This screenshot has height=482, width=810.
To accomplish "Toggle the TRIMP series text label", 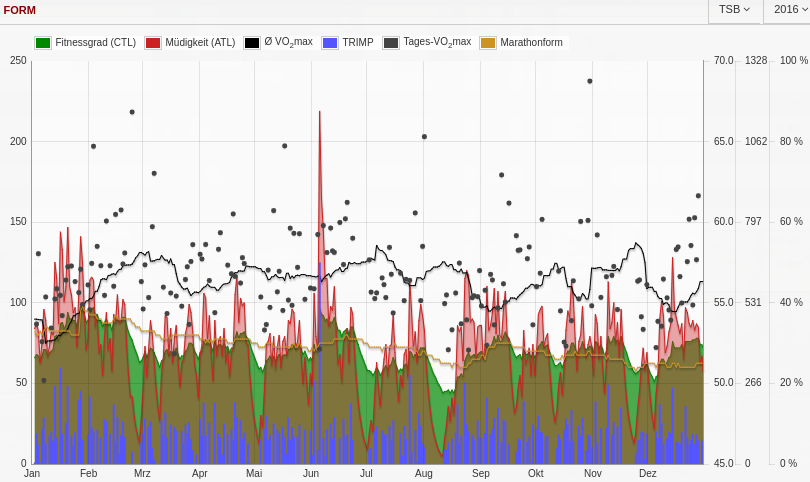I will tap(357, 43).
